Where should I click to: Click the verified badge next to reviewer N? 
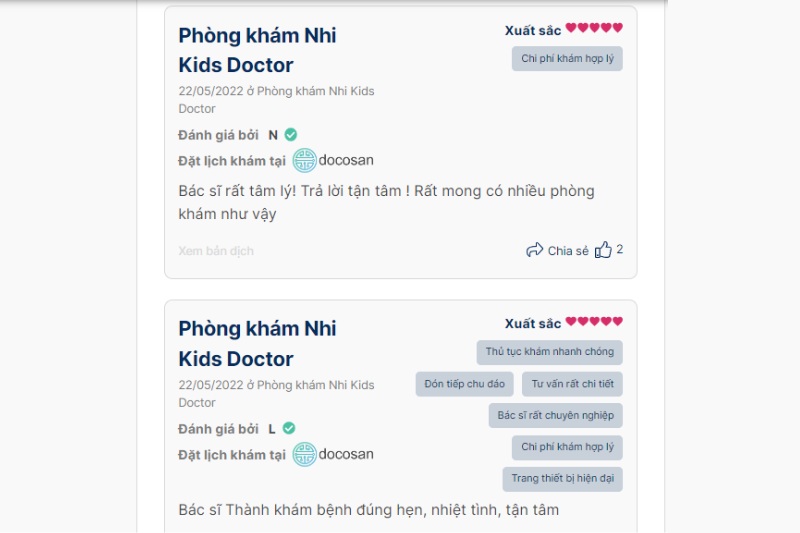click(x=291, y=135)
